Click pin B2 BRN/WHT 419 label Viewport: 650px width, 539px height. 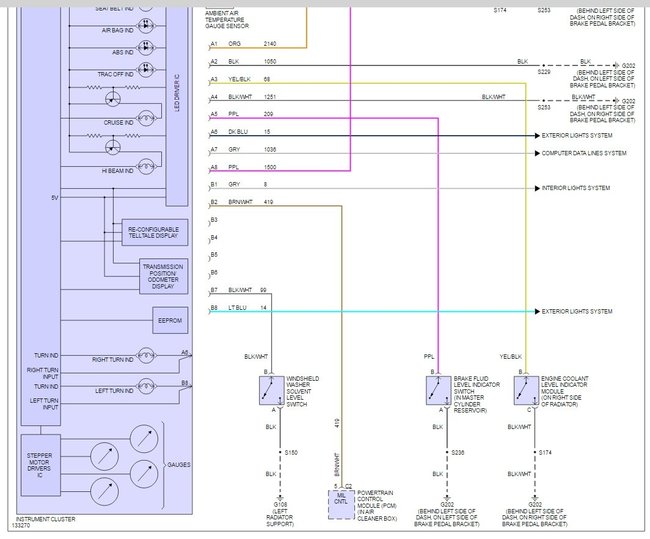(242, 202)
